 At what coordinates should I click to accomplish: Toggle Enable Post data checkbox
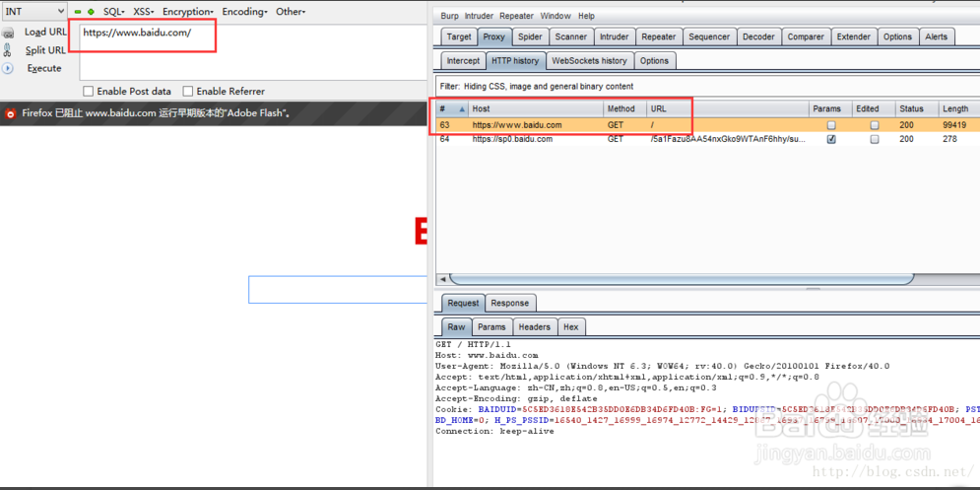88,92
